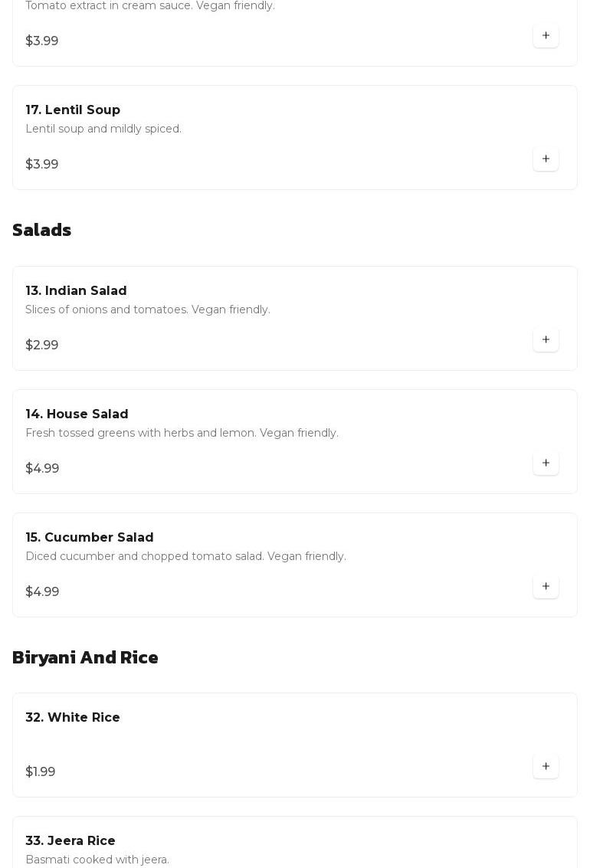
Task: Add Cucumber Salad to cart
Action: point(546,587)
